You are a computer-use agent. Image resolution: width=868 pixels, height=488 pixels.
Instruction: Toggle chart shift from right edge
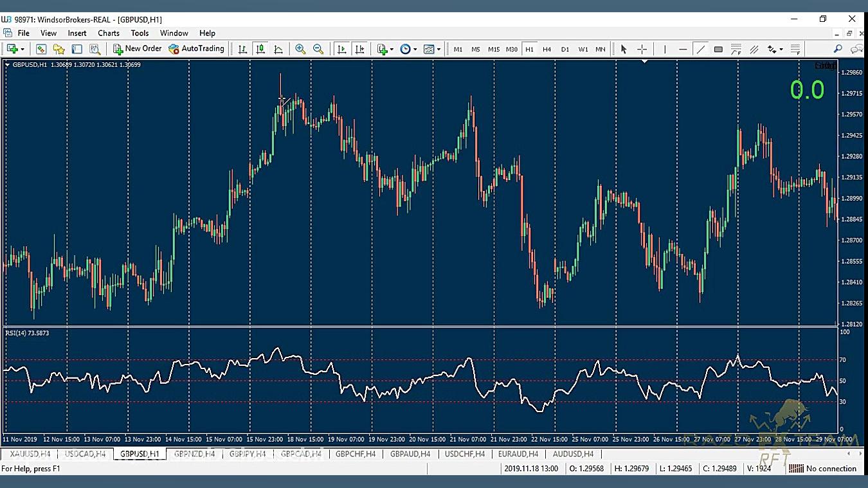tap(359, 49)
